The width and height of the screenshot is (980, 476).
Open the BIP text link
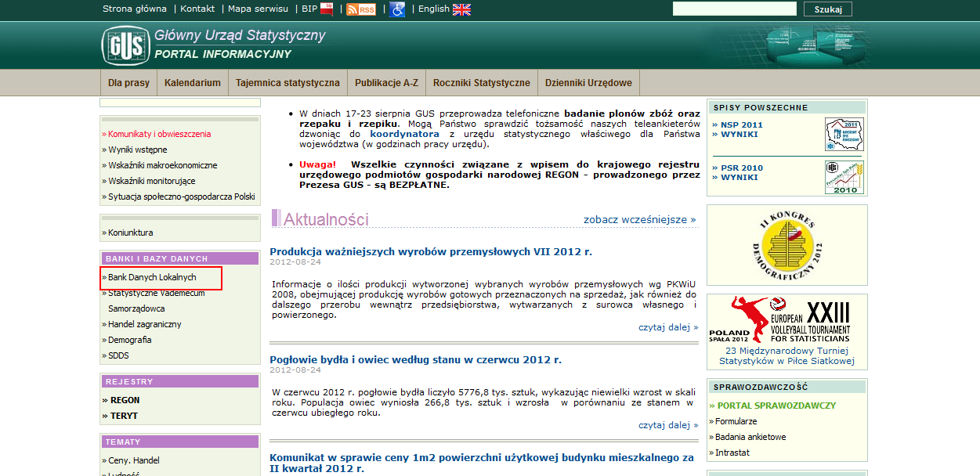(x=309, y=9)
